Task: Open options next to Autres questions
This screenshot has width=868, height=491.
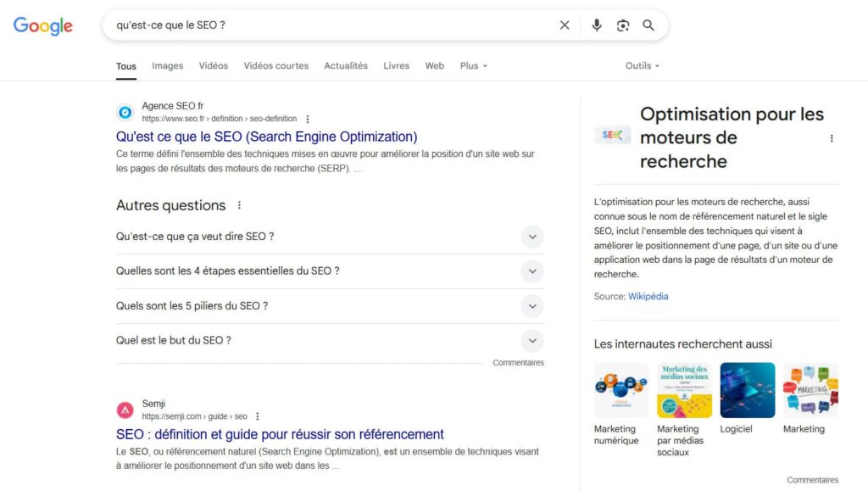Action: click(239, 205)
